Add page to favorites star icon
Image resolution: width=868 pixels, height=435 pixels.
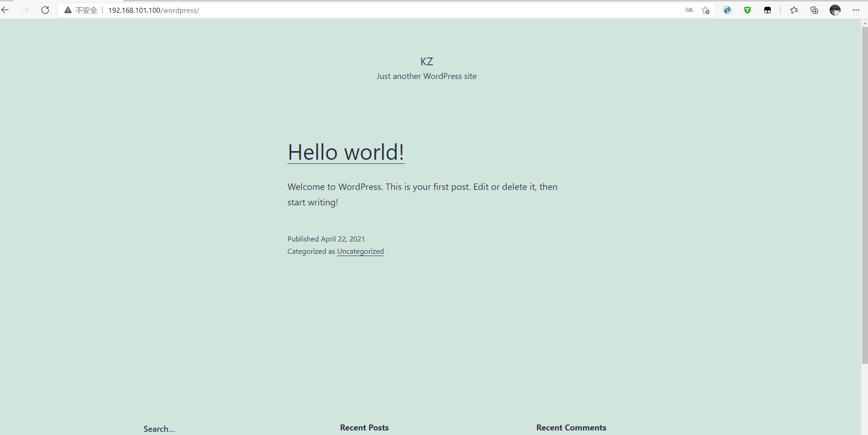(x=705, y=10)
